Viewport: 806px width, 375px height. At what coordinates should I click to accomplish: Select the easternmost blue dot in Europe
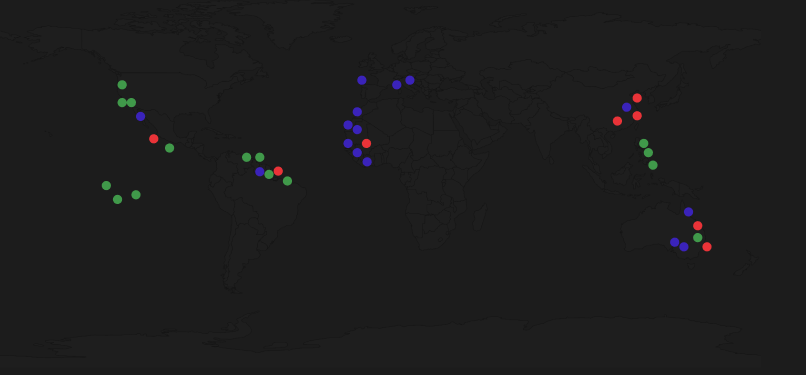click(410, 80)
